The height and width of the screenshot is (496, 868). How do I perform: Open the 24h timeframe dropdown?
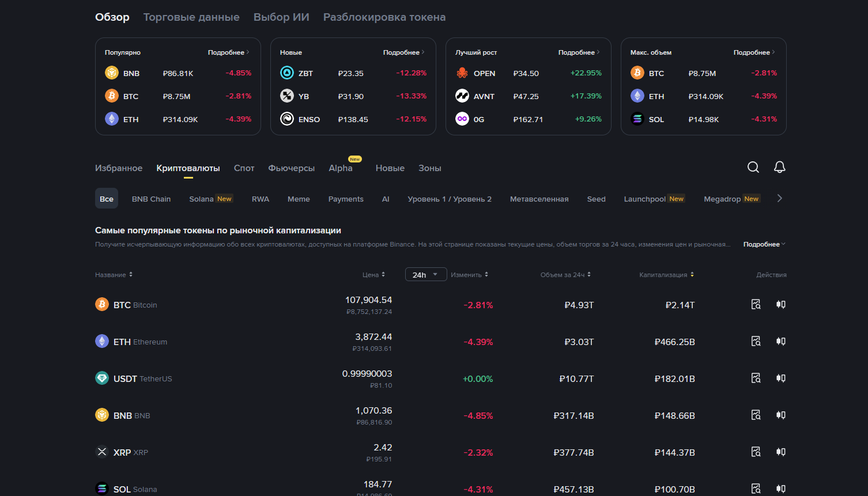(425, 275)
